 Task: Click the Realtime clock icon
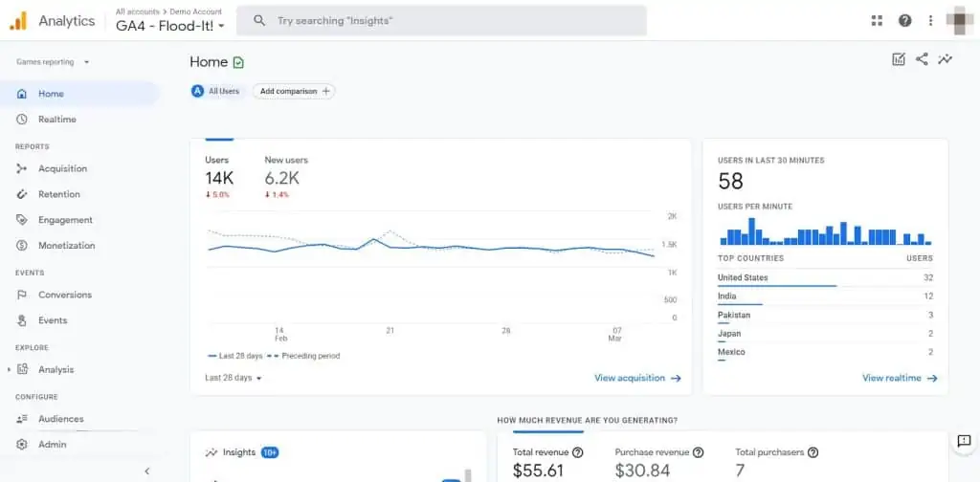pyautogui.click(x=22, y=120)
